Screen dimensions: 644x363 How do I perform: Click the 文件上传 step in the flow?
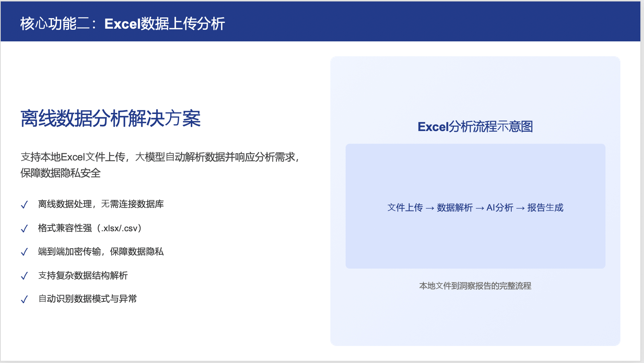[x=405, y=208]
